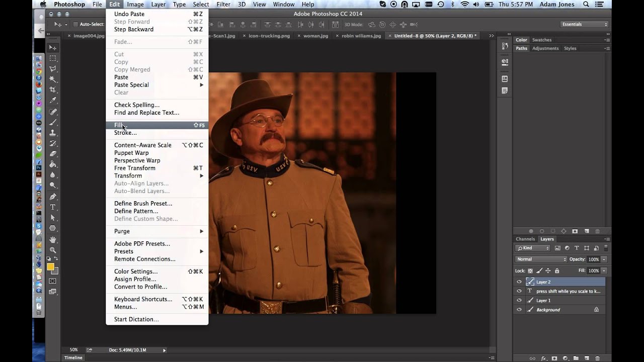Toggle visibility of the Background layer
The image size is (644, 362).
pyautogui.click(x=519, y=310)
